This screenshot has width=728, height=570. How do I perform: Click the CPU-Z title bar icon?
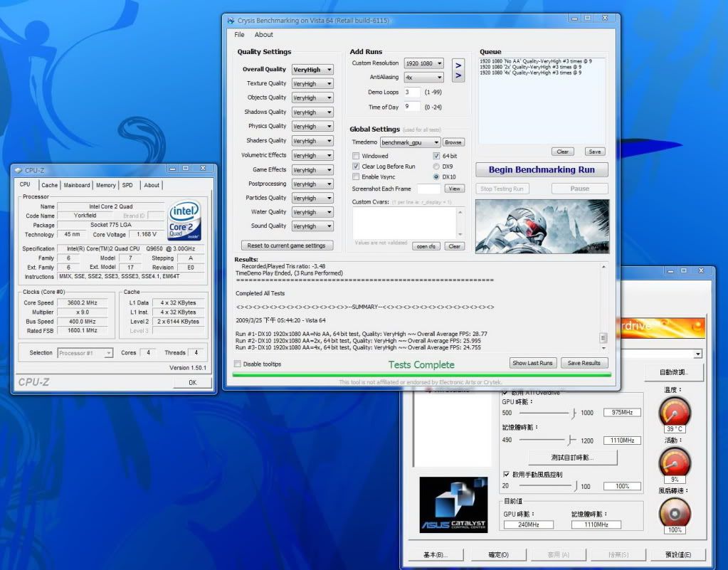click(x=18, y=170)
